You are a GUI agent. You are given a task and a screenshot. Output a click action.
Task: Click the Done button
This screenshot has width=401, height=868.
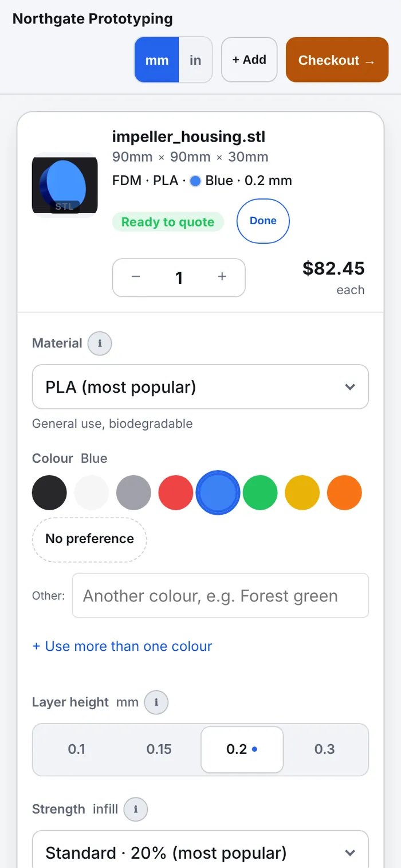263,221
